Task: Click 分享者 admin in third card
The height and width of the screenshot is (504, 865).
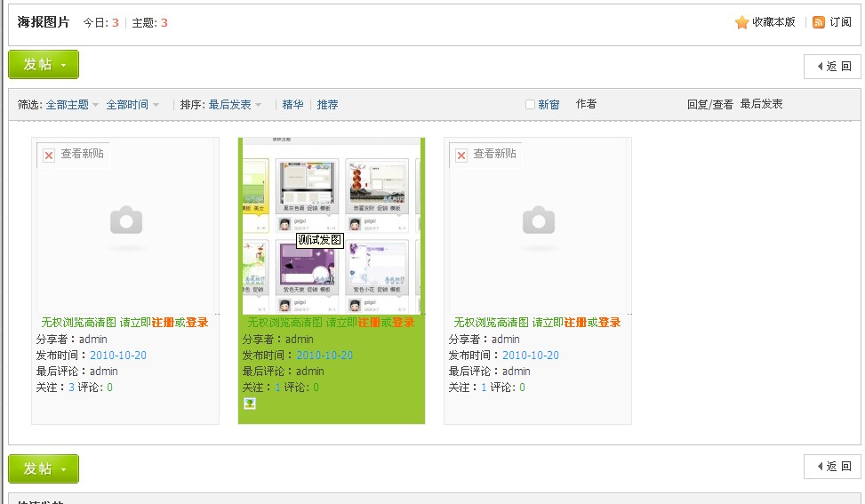Action: coord(506,340)
